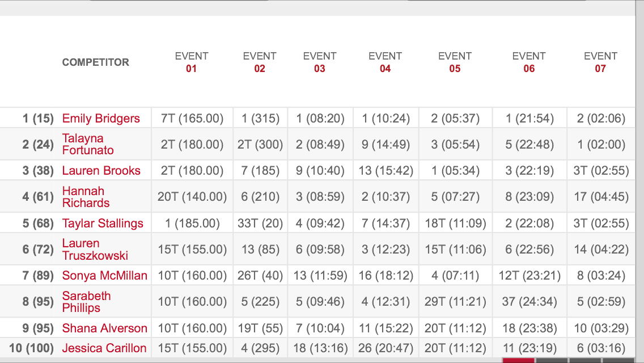Click the red button below the table
644x363 pixels.
pos(518,360)
